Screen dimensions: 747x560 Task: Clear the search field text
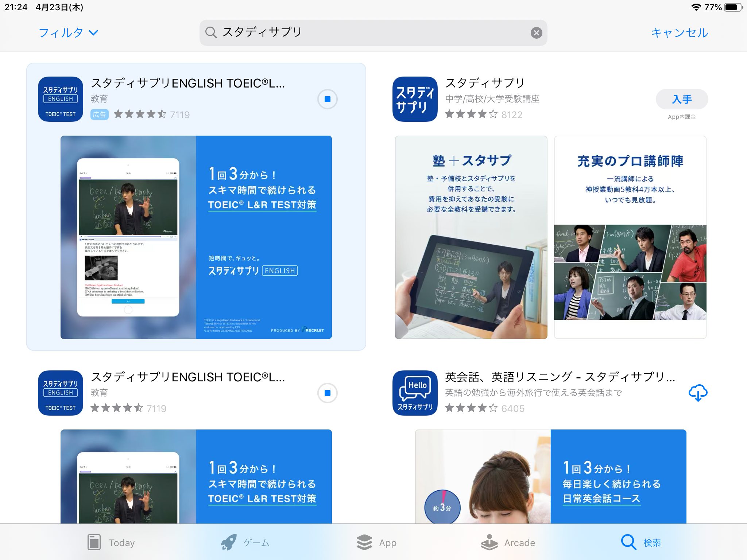(x=536, y=33)
